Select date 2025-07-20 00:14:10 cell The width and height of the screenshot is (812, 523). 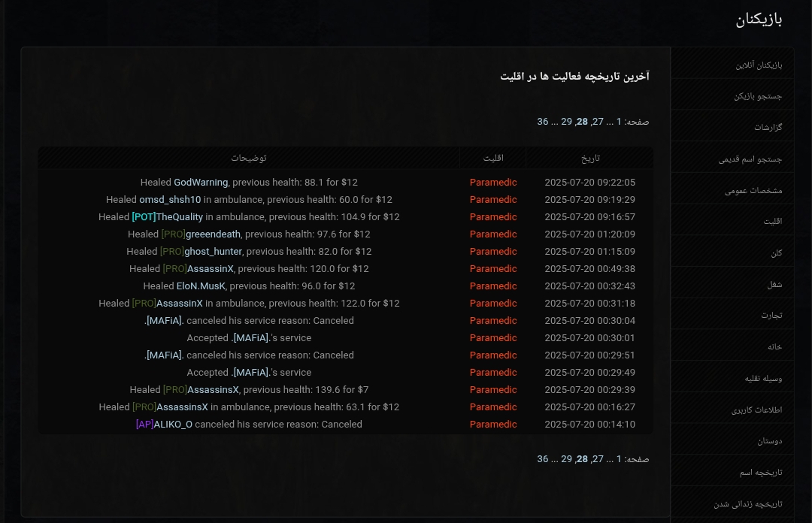tap(590, 425)
